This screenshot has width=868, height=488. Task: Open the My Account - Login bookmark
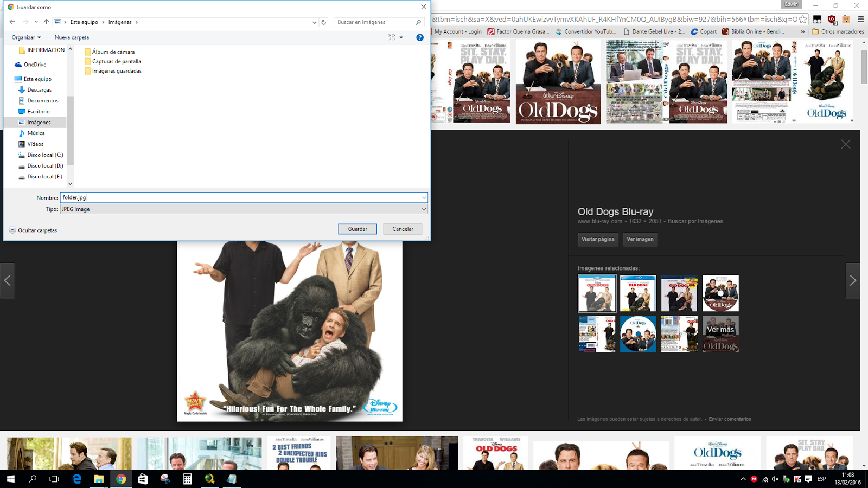(457, 31)
